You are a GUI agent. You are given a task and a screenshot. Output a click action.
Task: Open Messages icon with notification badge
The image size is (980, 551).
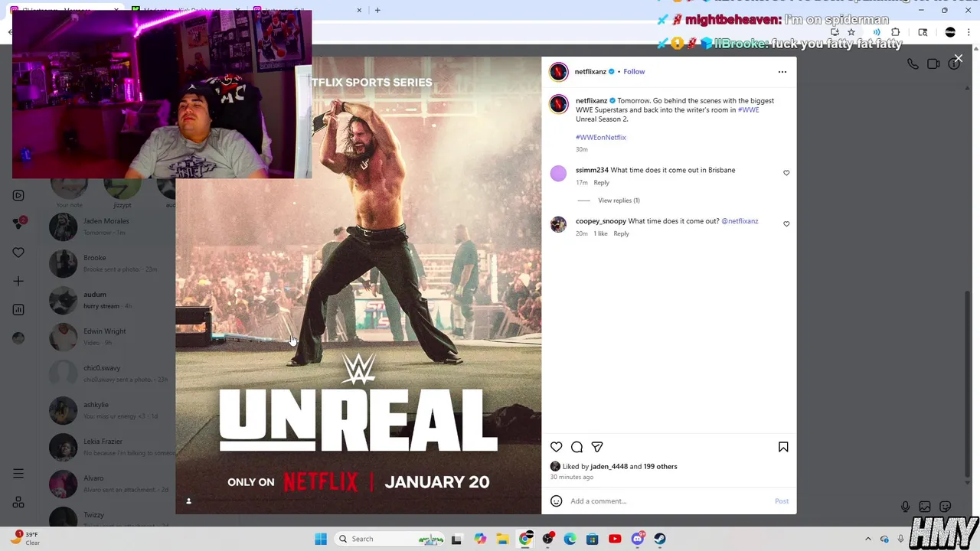coord(18,223)
